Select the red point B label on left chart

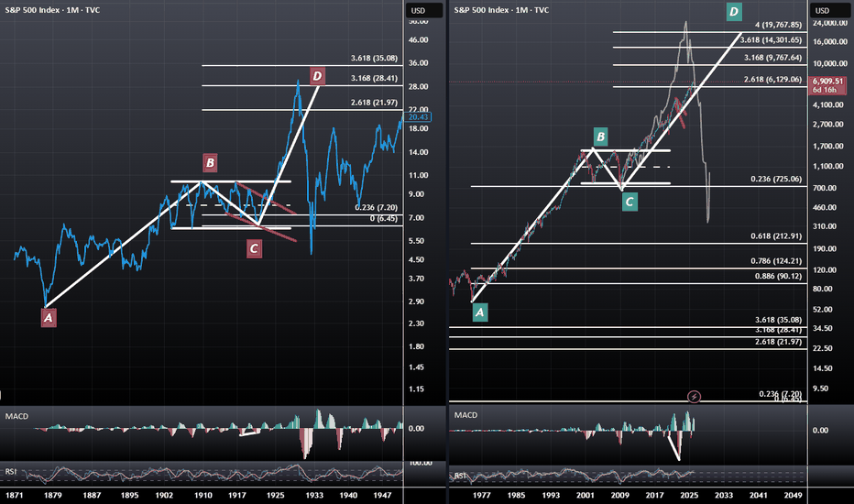210,162
